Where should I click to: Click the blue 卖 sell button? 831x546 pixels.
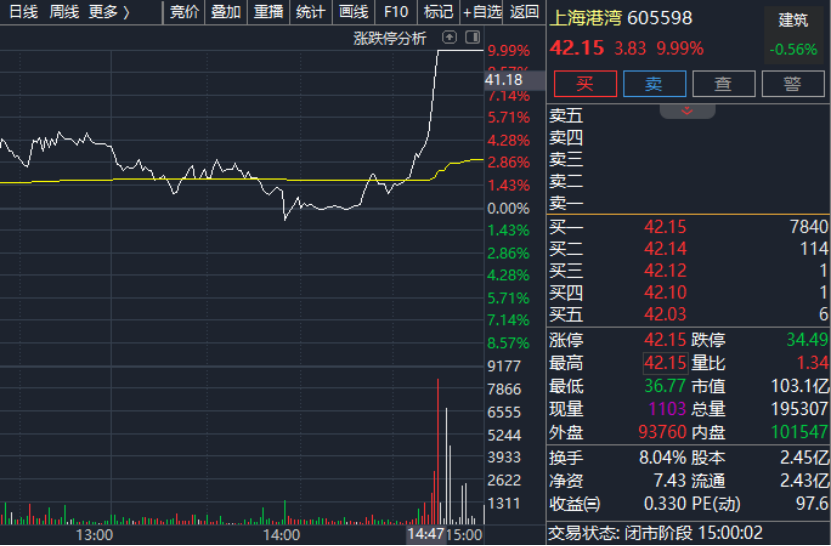[654, 84]
